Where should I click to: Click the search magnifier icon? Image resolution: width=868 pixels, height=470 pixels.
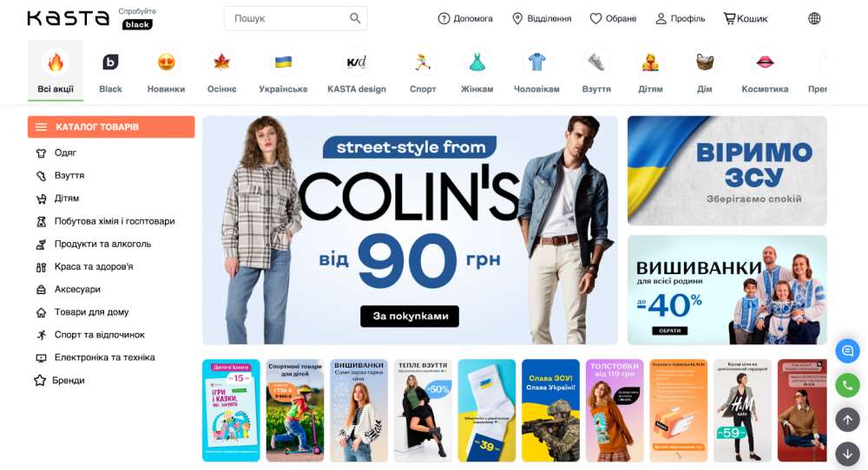[x=355, y=18]
